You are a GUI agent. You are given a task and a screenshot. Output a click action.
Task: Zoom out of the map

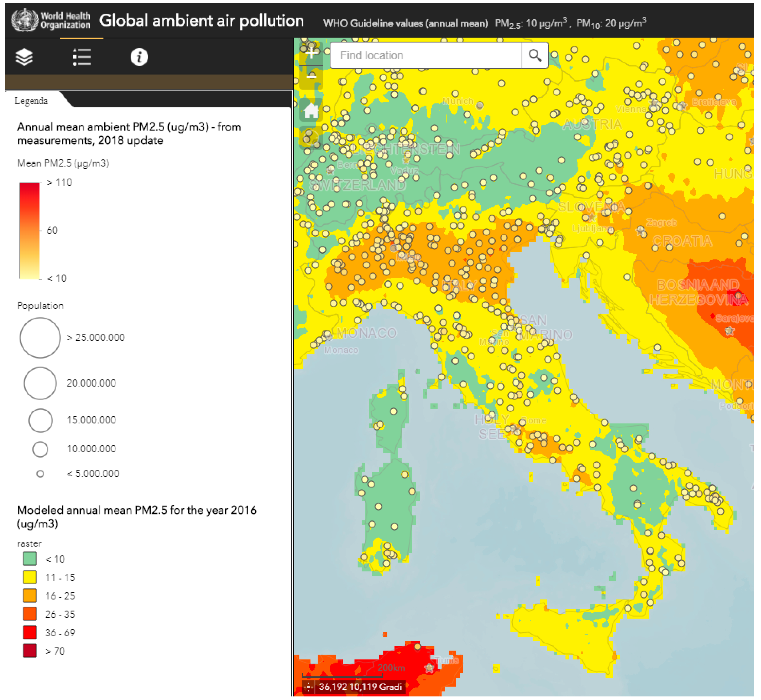311,77
